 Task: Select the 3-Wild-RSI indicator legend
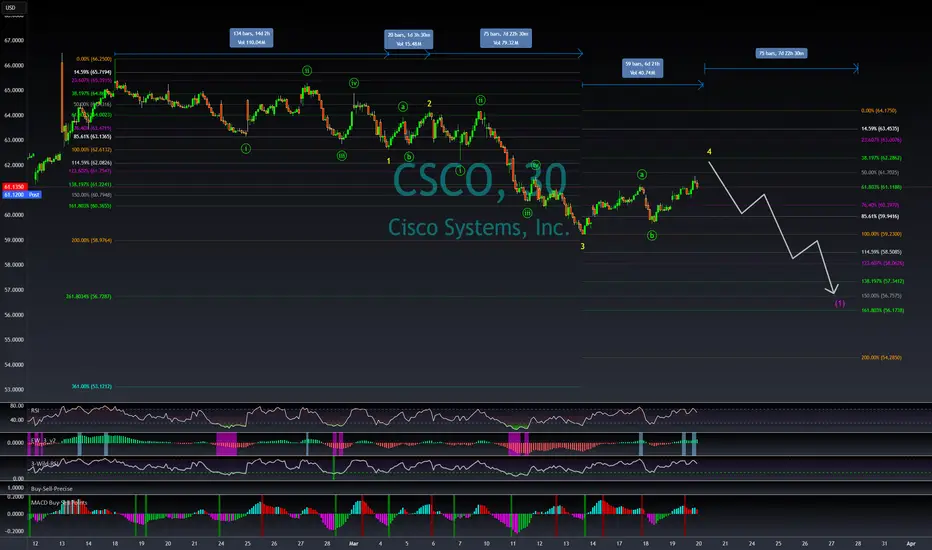pos(45,464)
